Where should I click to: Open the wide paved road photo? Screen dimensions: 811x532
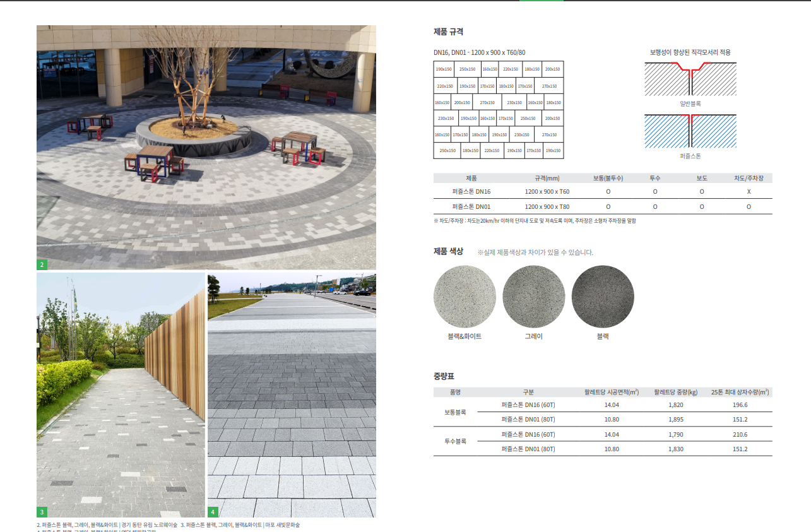[292, 395]
